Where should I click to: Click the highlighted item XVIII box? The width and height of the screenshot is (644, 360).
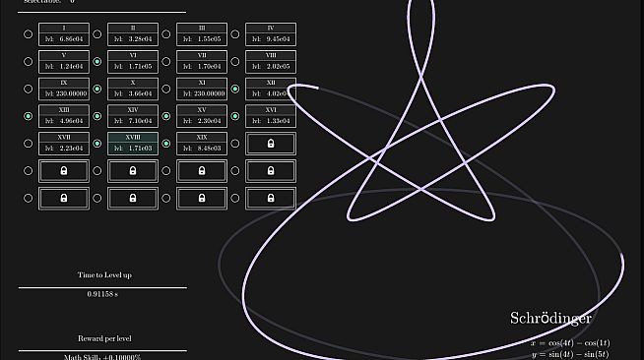point(133,144)
